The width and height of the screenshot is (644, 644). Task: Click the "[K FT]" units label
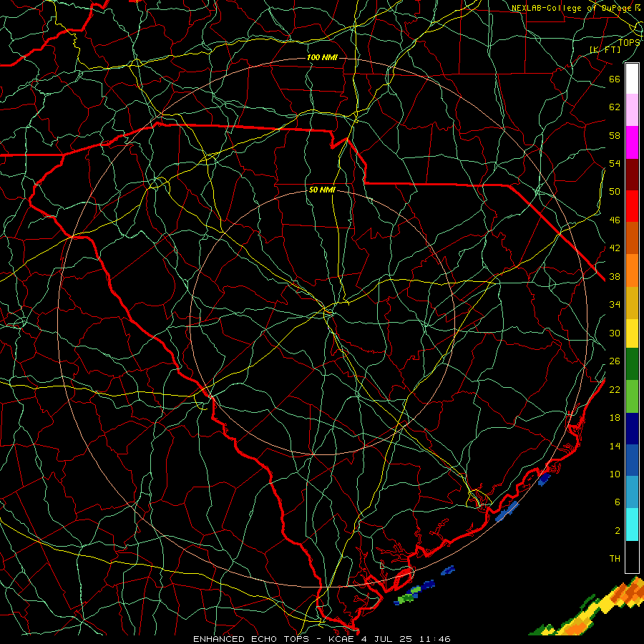605,50
